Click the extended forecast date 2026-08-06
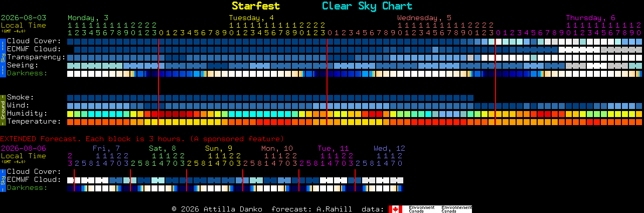Viewport: 644px width, 213px height. pos(24,148)
